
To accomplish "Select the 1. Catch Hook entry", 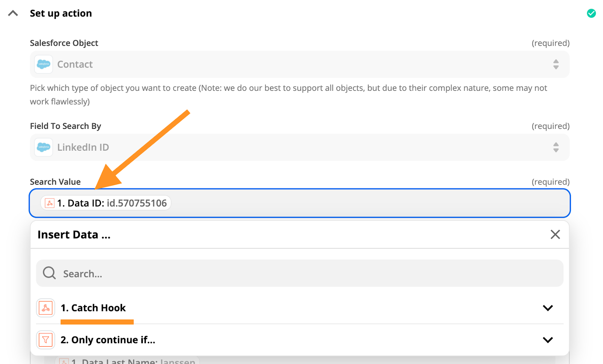I will [x=99, y=308].
